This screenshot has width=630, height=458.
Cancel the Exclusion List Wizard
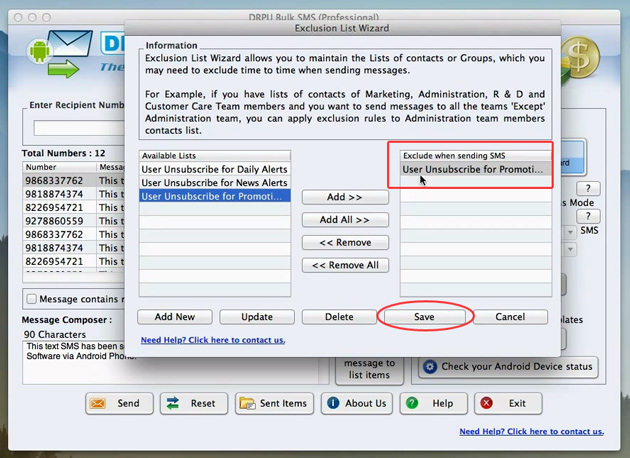tap(510, 317)
